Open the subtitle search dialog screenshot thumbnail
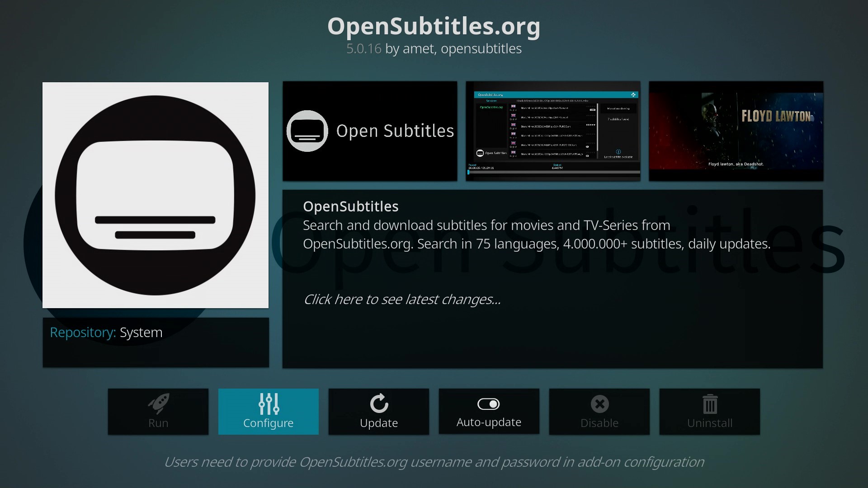Image resolution: width=868 pixels, height=488 pixels. coord(553,131)
